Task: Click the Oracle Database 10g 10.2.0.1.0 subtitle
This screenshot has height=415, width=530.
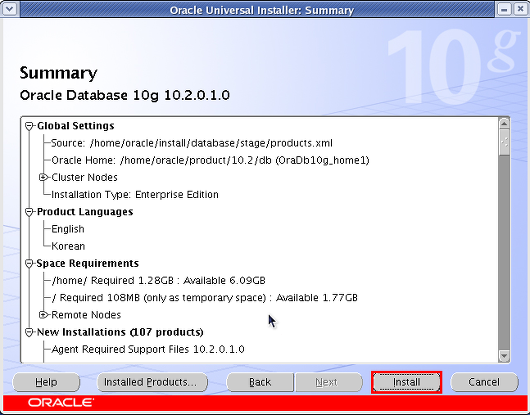Action: point(125,95)
